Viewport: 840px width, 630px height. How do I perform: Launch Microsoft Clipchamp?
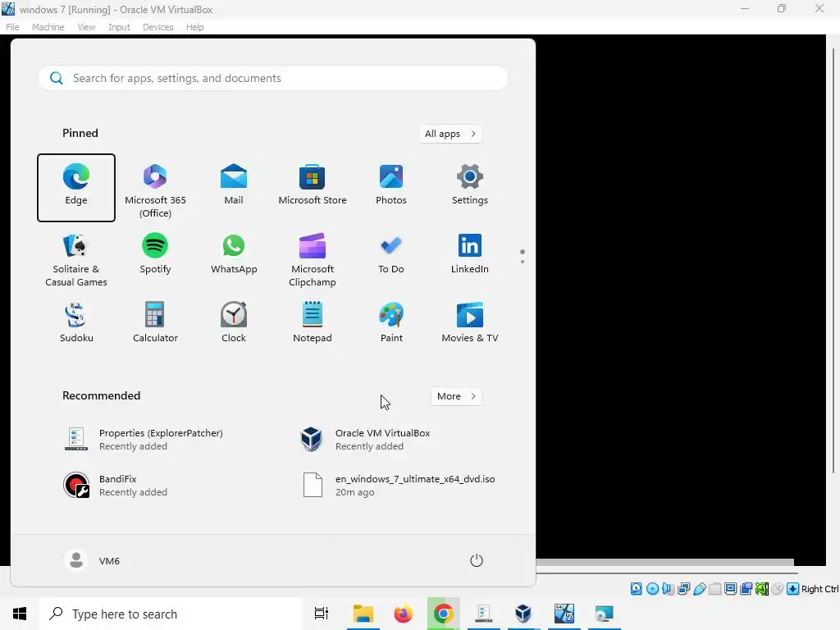[x=313, y=261]
